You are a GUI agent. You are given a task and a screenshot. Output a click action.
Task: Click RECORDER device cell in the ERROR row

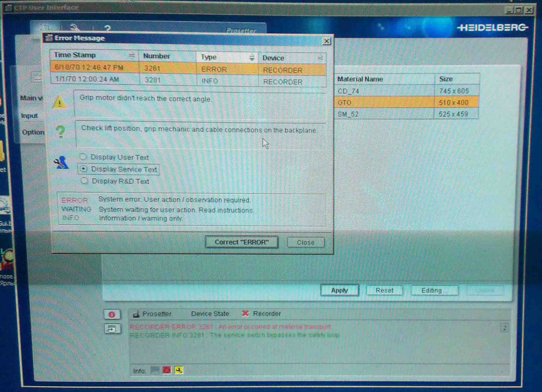coord(292,70)
